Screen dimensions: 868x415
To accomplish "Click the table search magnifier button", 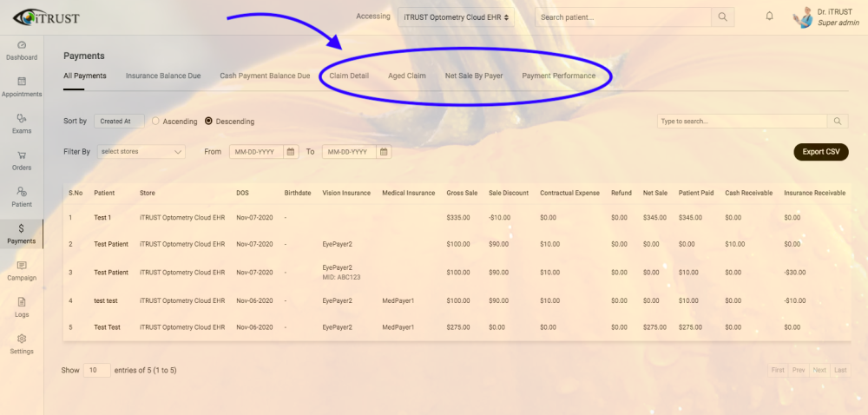I will pos(838,122).
